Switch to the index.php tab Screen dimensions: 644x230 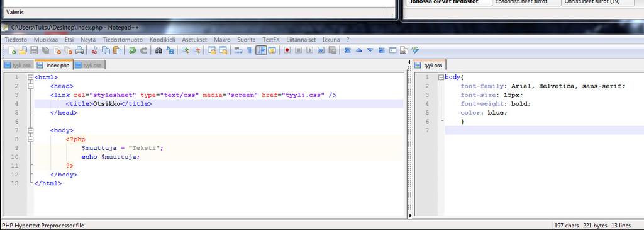point(54,65)
